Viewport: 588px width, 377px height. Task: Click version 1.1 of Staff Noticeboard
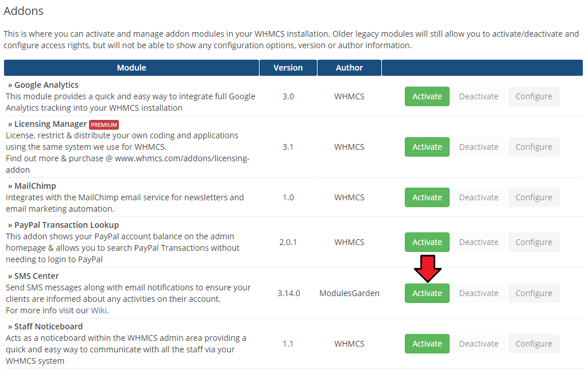288,344
